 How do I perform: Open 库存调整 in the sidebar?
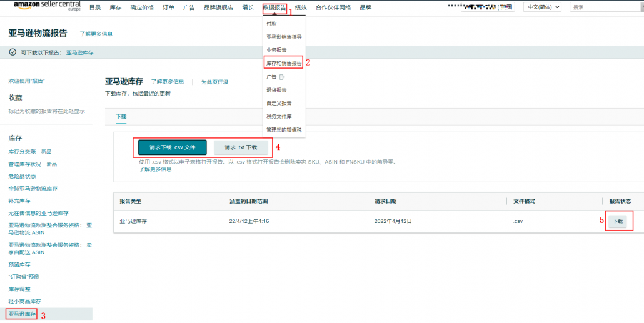(19, 289)
